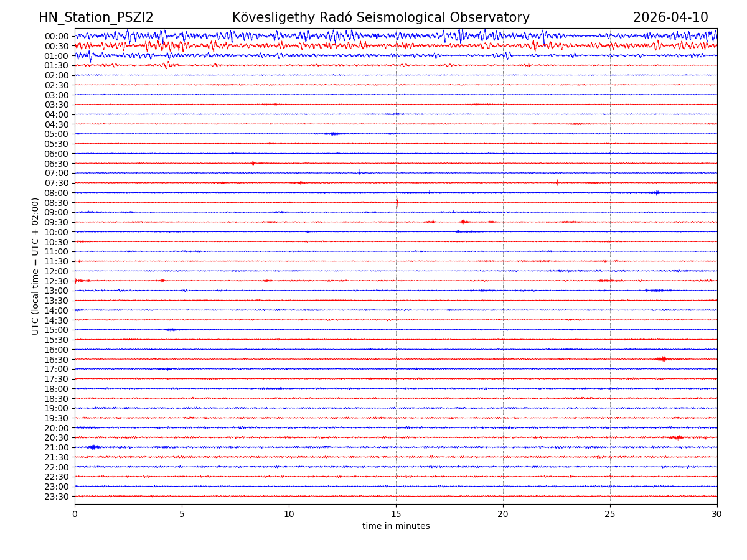Click x-axis tick label 15
The width and height of the screenshot is (747, 560).
[396, 515]
